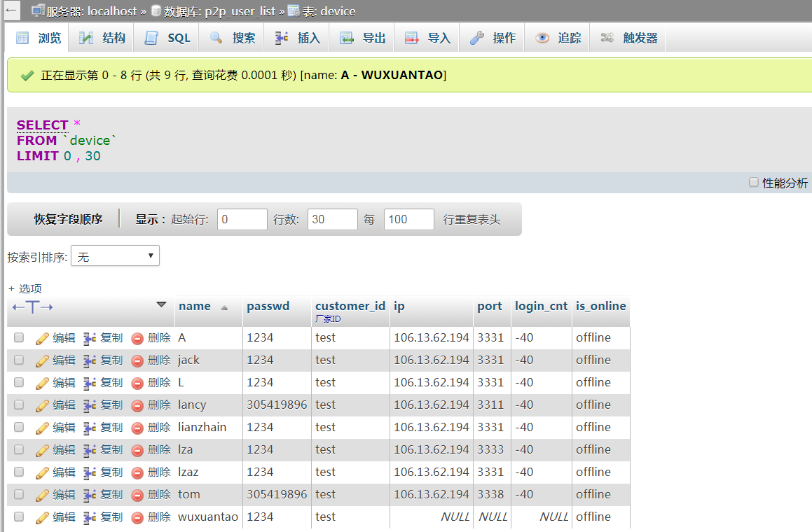Click the server icon next to localhost
This screenshot has height=532, width=812.
tap(37, 10)
